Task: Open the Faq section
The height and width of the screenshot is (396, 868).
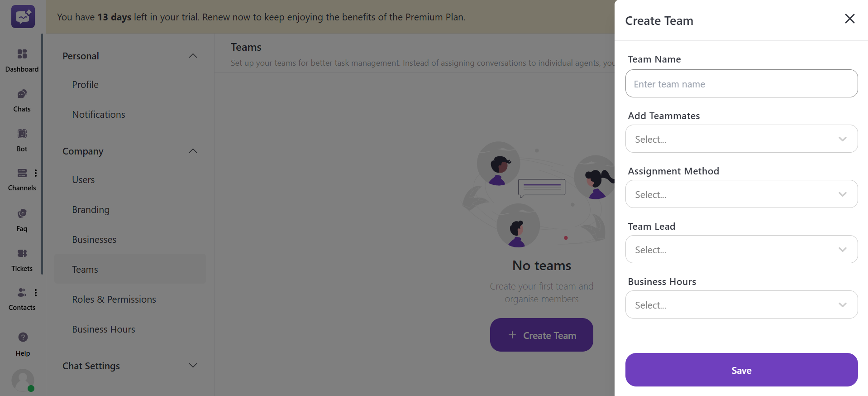Action: 22,219
